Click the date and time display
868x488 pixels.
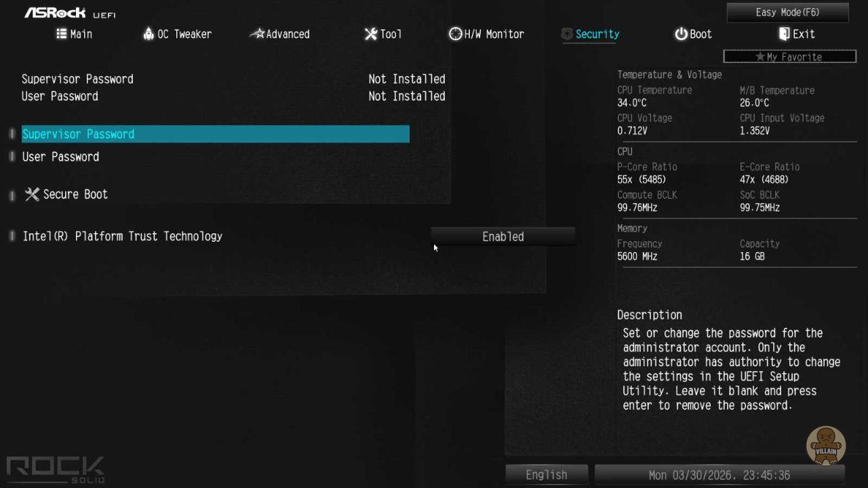point(719,474)
